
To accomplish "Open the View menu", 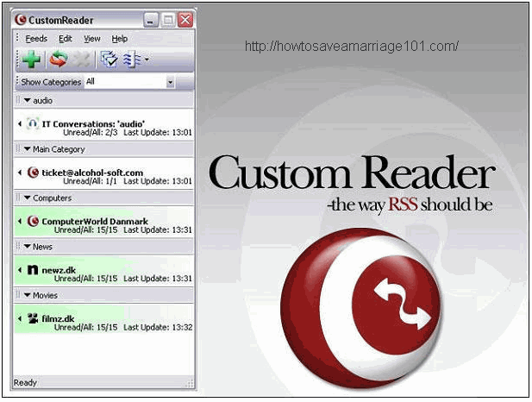I will [91, 39].
